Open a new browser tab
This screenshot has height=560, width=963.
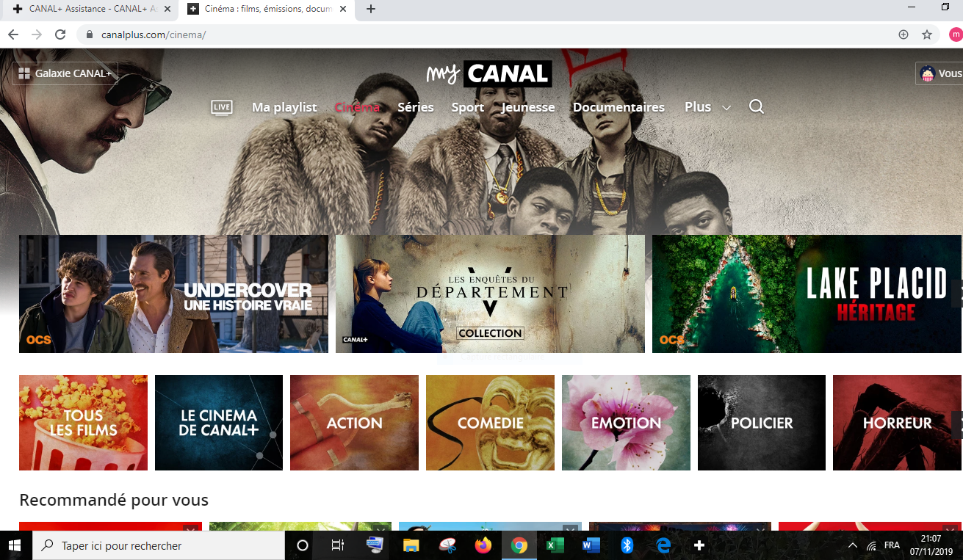coord(370,10)
